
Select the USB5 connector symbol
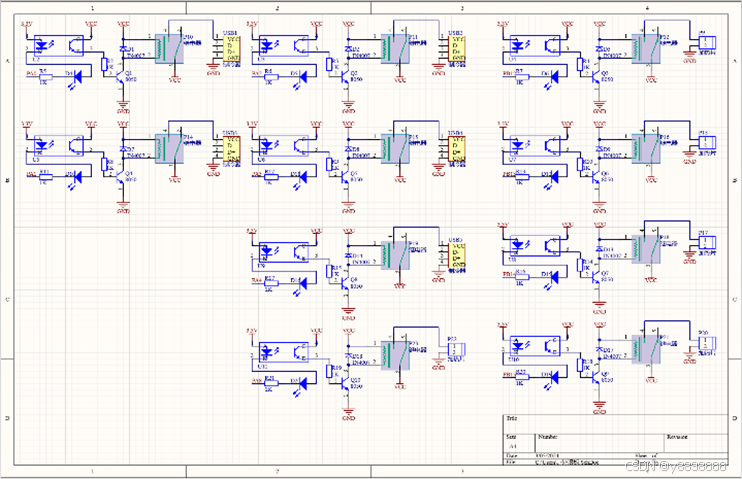pos(457,256)
